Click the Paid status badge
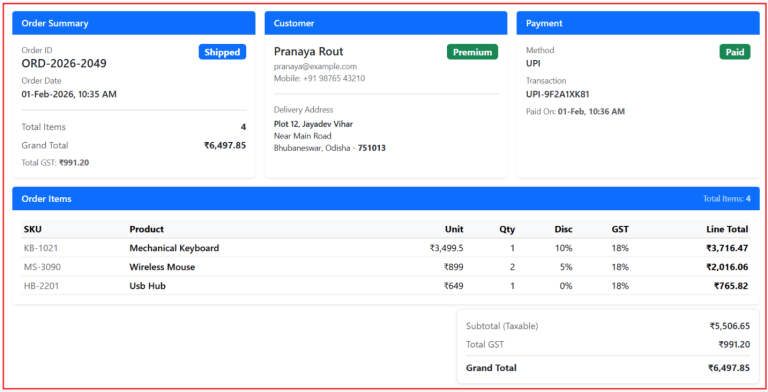 tap(735, 52)
